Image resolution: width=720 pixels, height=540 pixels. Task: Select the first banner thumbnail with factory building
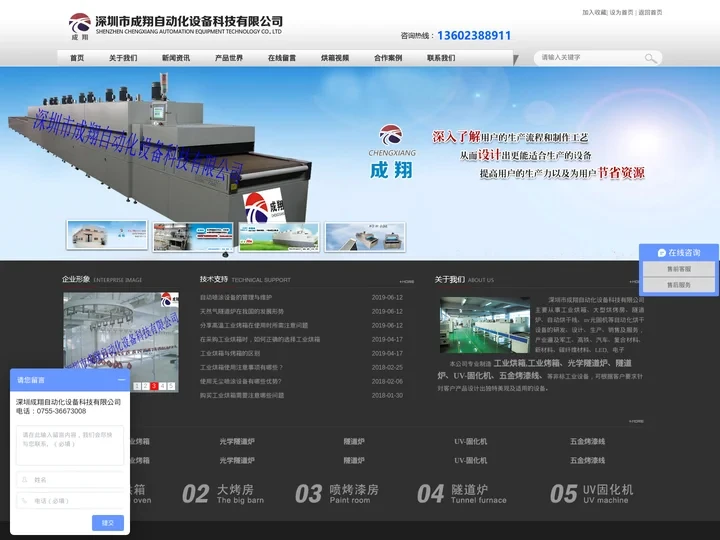(x=107, y=235)
